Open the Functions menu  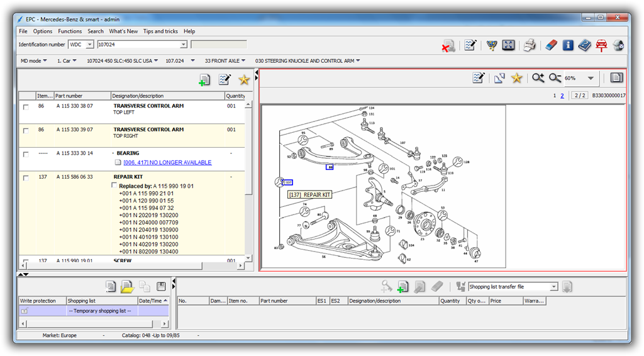coord(70,31)
